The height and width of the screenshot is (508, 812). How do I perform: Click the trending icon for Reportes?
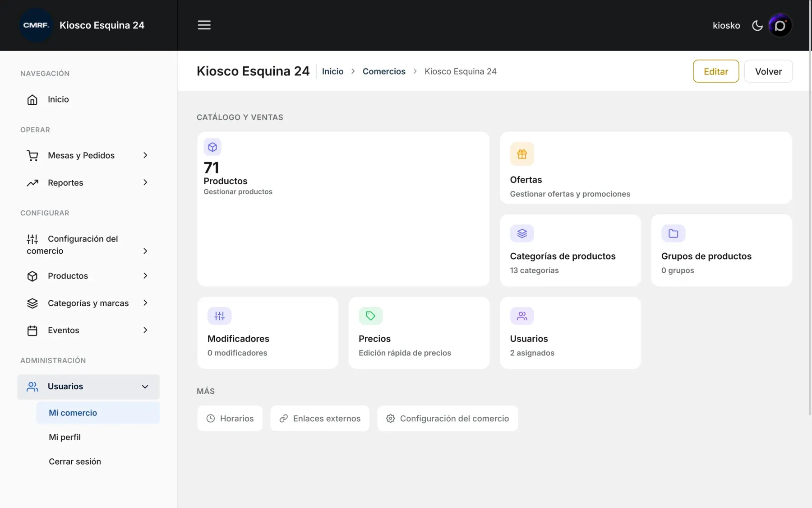tap(32, 183)
